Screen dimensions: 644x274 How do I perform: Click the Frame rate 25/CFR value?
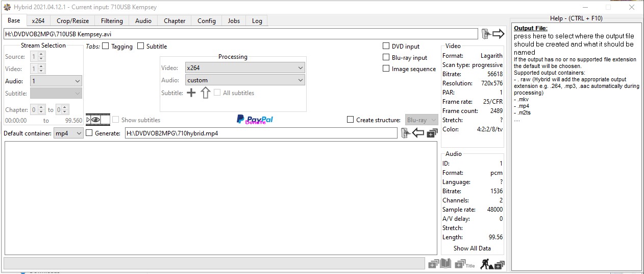[492, 102]
